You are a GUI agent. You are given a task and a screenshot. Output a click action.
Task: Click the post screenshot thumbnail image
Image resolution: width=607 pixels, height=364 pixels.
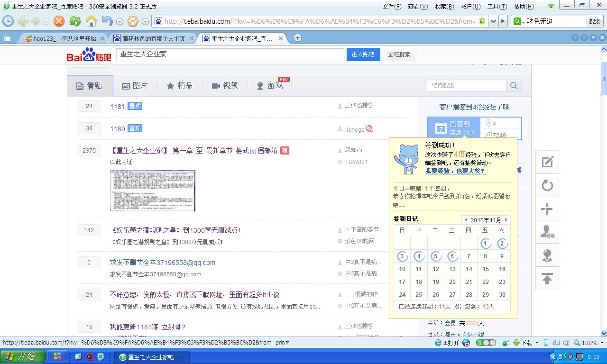click(x=153, y=191)
